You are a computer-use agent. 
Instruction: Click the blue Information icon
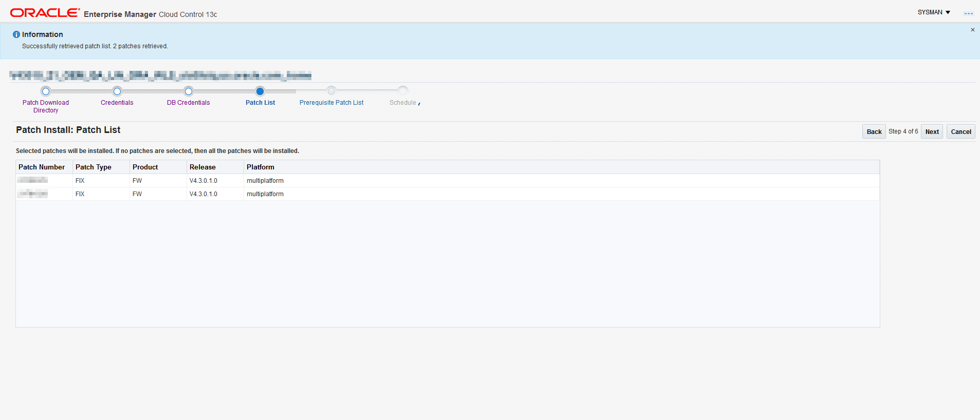[x=16, y=34]
